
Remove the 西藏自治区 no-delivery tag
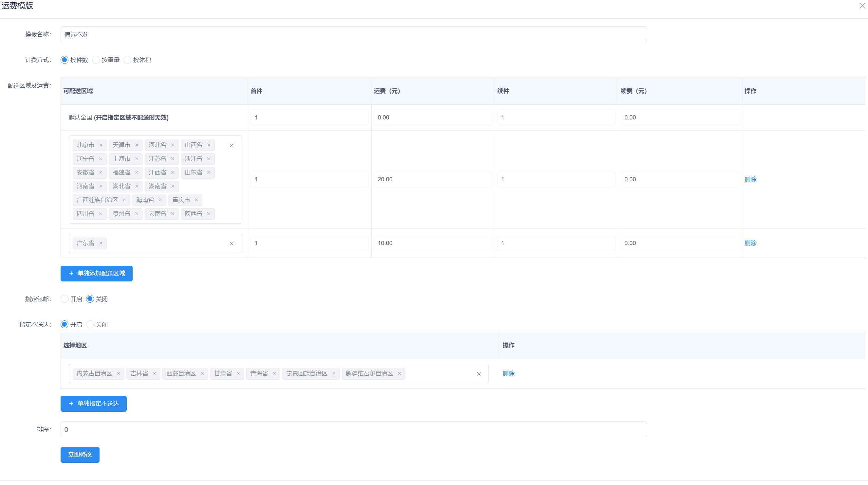(x=202, y=373)
